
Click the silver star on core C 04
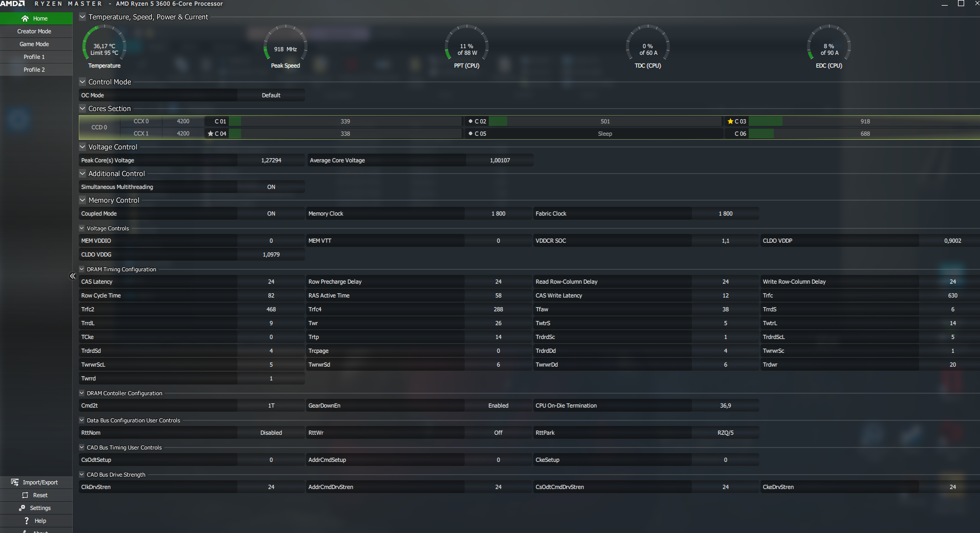coord(210,134)
